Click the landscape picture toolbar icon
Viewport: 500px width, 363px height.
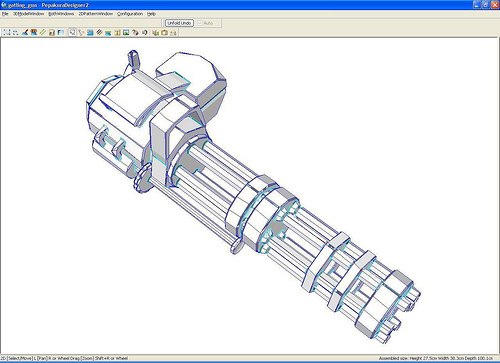126,32
